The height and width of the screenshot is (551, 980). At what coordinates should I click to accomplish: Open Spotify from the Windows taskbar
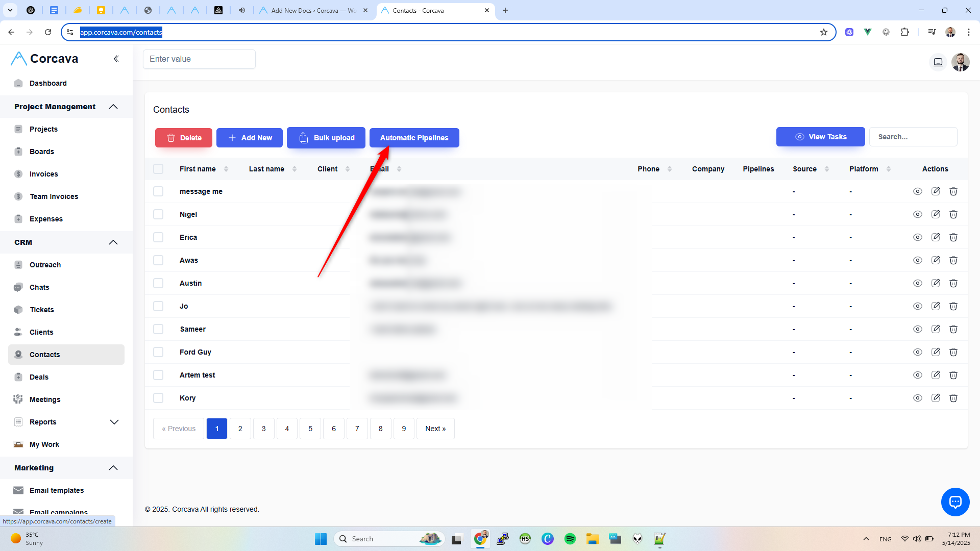[x=570, y=539]
